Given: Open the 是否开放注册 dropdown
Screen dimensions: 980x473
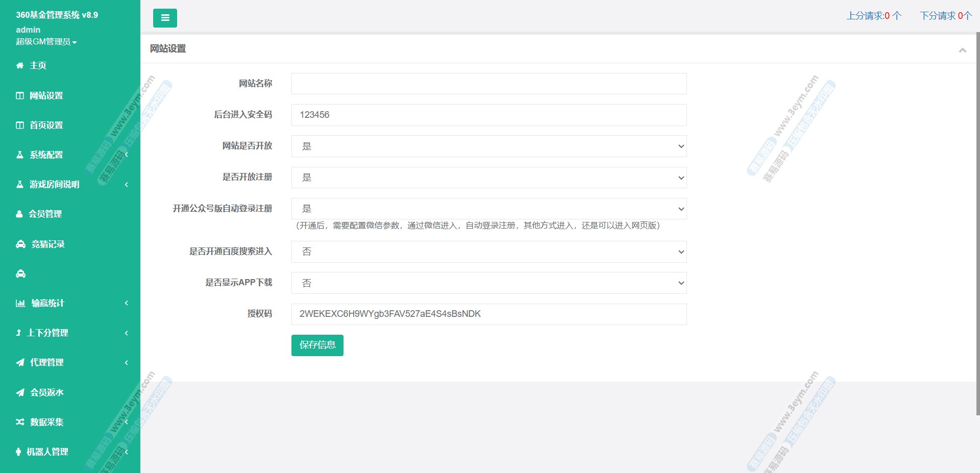Looking at the screenshot, I should [488, 178].
